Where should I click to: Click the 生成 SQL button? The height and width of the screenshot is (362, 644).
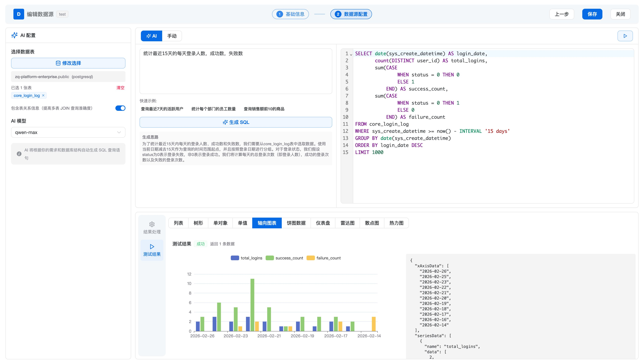point(236,122)
